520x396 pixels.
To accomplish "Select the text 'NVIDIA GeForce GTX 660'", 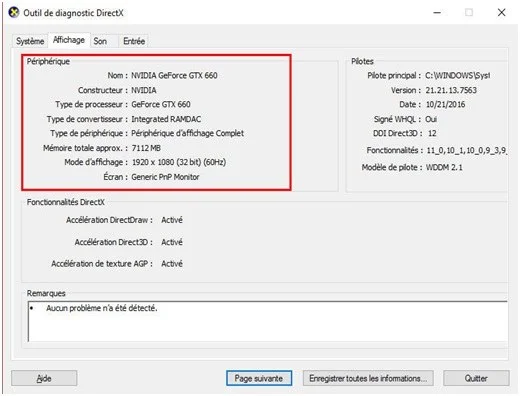I will (x=174, y=75).
